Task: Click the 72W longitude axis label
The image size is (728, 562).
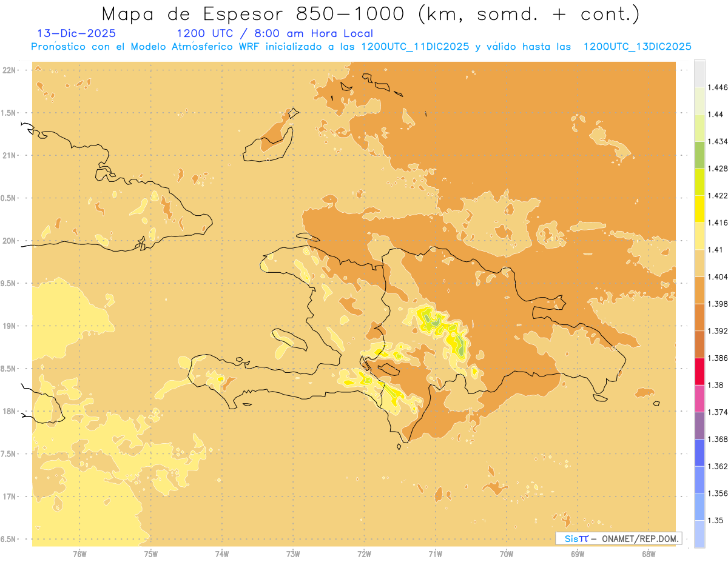Action: point(364,554)
